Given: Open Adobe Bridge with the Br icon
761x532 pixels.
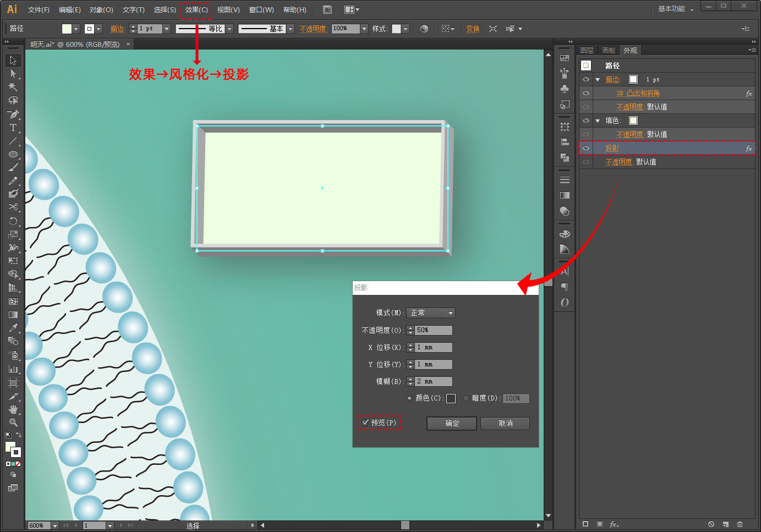Looking at the screenshot, I should coord(327,10).
